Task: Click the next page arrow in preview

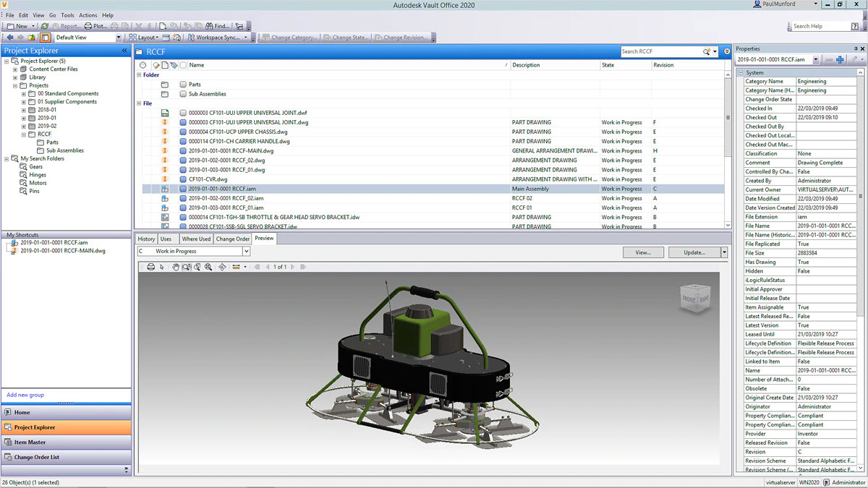Action: [x=294, y=267]
